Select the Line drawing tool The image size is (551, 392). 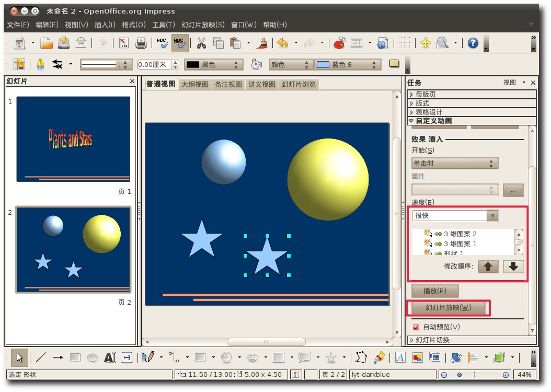coord(41,358)
